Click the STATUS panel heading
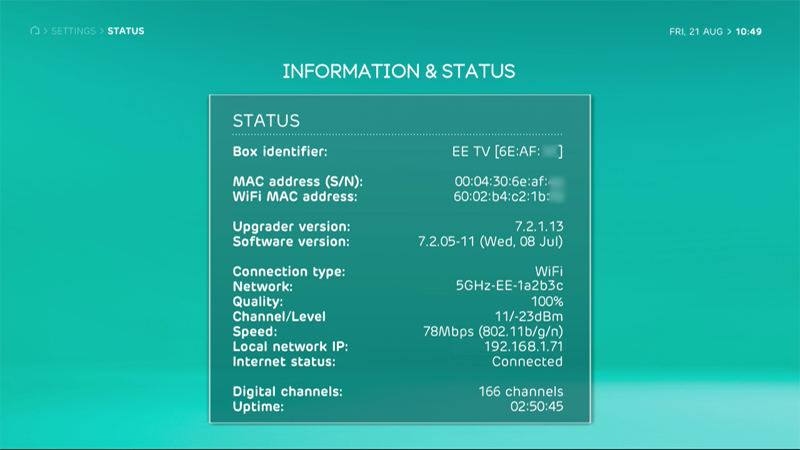This screenshot has width=800, height=450. tap(266, 121)
